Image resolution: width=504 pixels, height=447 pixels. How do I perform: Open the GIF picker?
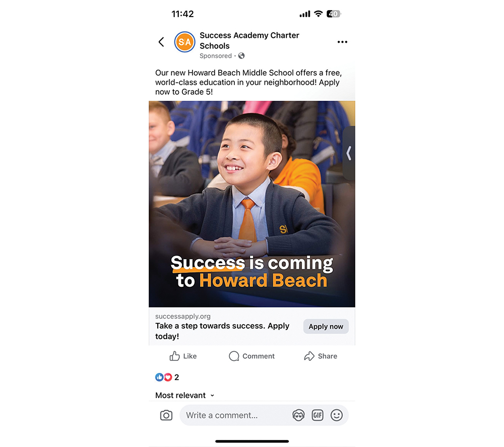click(x=318, y=415)
